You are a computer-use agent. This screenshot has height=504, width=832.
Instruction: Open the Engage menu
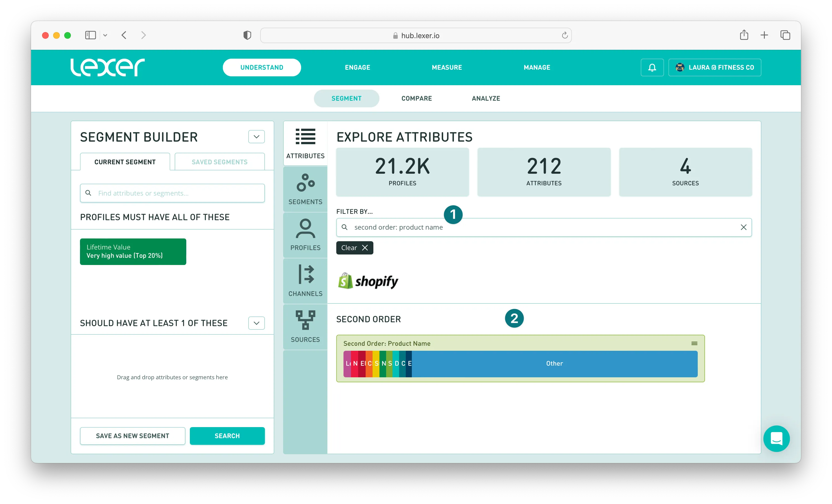357,67
